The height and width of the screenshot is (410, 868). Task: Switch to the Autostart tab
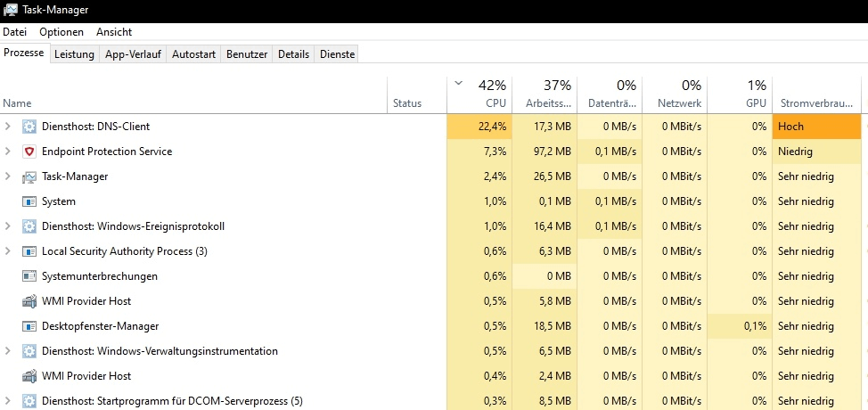[193, 54]
